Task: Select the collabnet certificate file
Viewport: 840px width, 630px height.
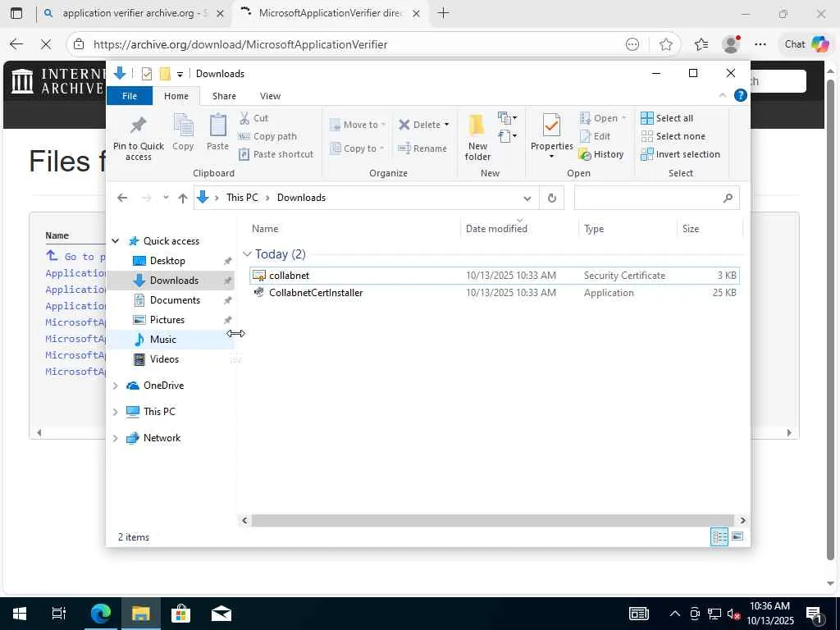Action: (495, 276)
